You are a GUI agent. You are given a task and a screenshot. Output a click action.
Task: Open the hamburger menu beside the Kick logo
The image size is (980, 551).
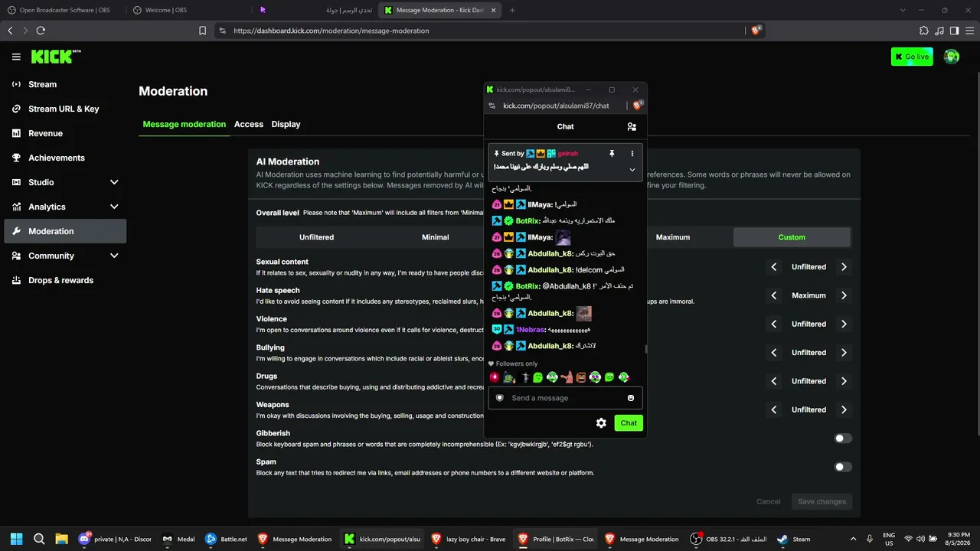tap(16, 57)
